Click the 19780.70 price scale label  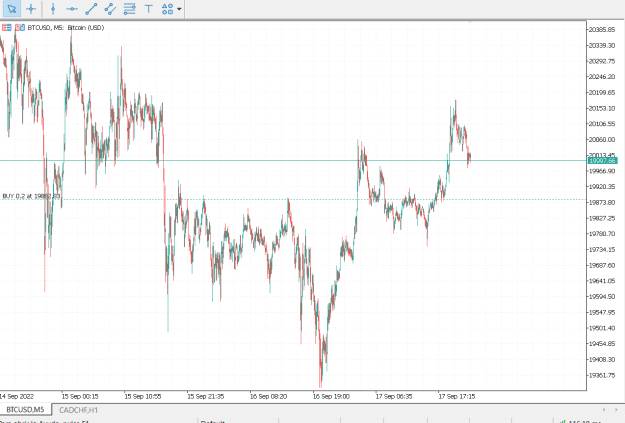point(602,234)
